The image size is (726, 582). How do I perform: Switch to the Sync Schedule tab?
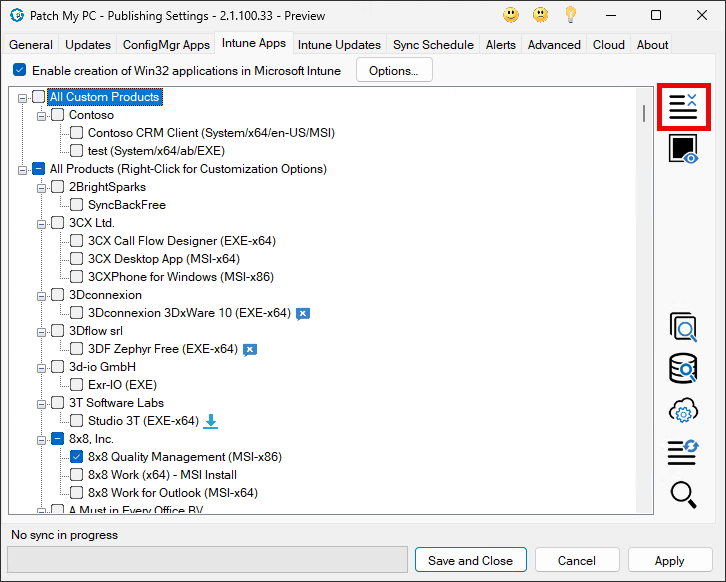(433, 45)
